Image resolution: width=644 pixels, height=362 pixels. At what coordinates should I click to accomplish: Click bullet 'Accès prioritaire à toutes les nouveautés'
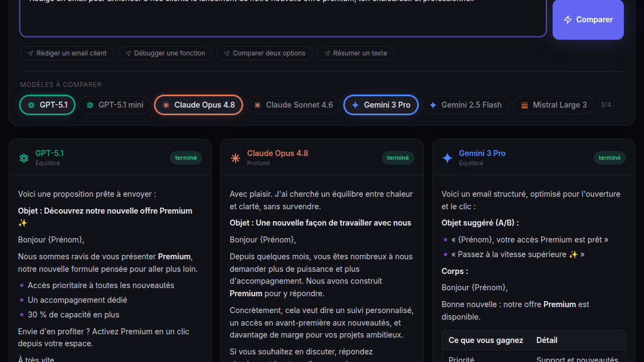tap(101, 285)
